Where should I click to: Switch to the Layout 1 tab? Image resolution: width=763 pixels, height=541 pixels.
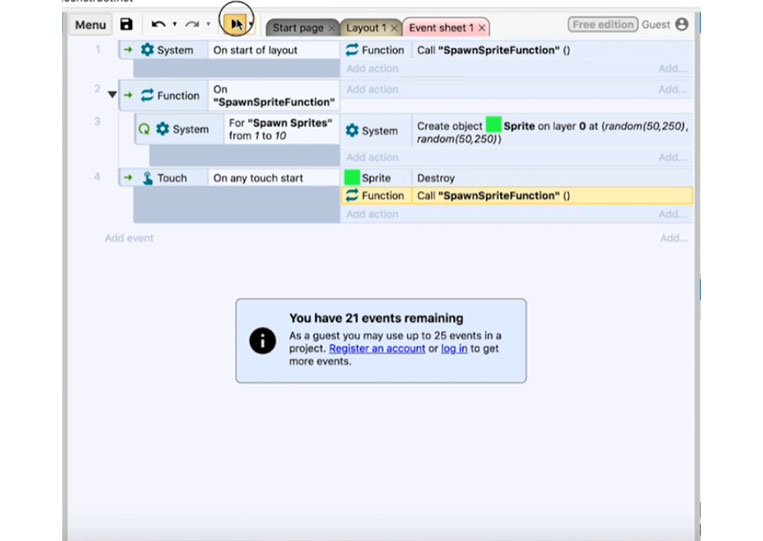click(366, 28)
